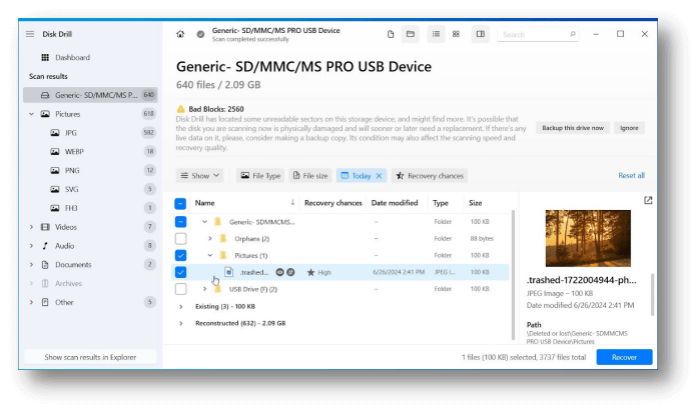Uncheck the Pictures (1) folder checkbox
This screenshot has height=412, width=699.
pos(180,255)
